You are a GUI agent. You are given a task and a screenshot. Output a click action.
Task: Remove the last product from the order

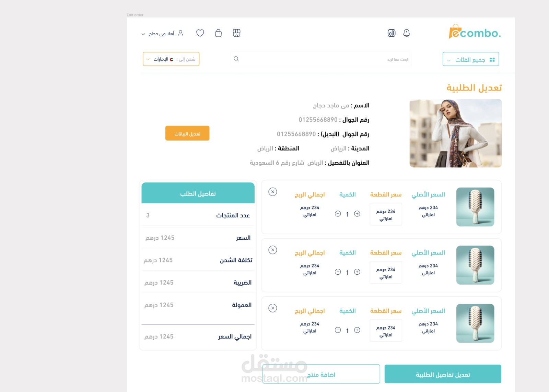[273, 308]
